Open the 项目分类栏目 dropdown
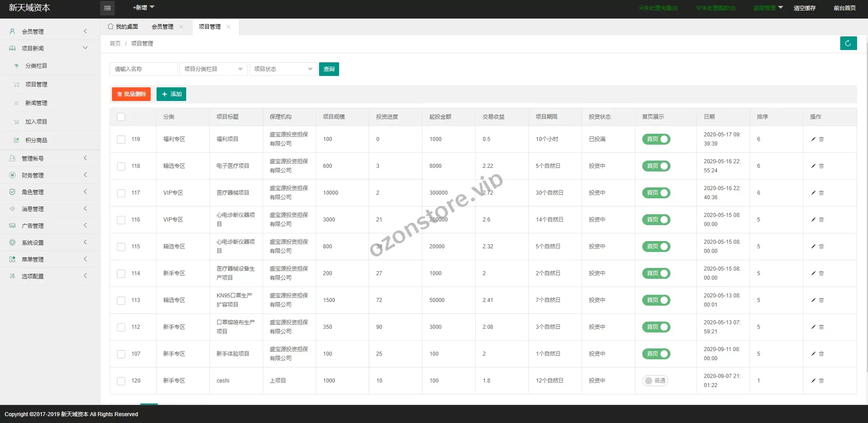The width and height of the screenshot is (868, 423). (213, 69)
